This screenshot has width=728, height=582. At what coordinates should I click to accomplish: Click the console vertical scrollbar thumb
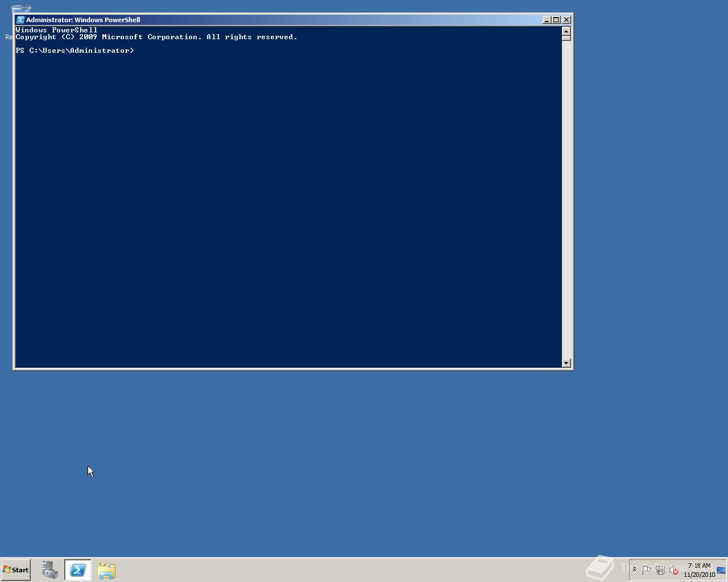[566, 38]
